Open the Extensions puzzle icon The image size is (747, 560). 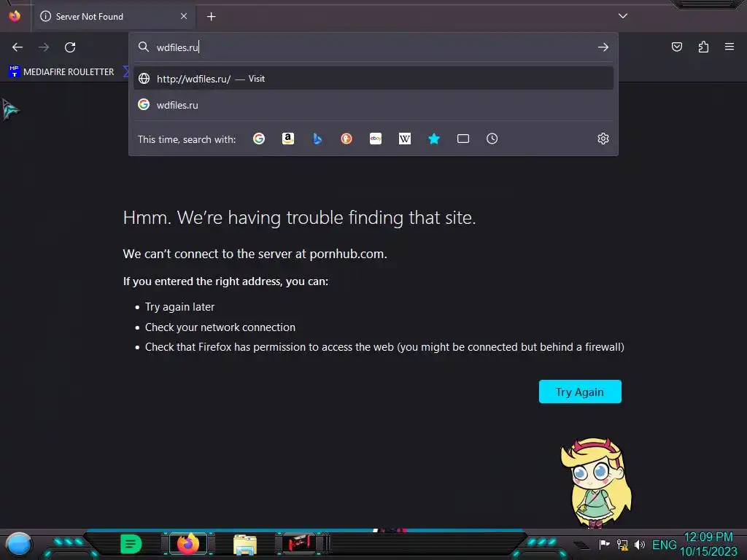(703, 47)
